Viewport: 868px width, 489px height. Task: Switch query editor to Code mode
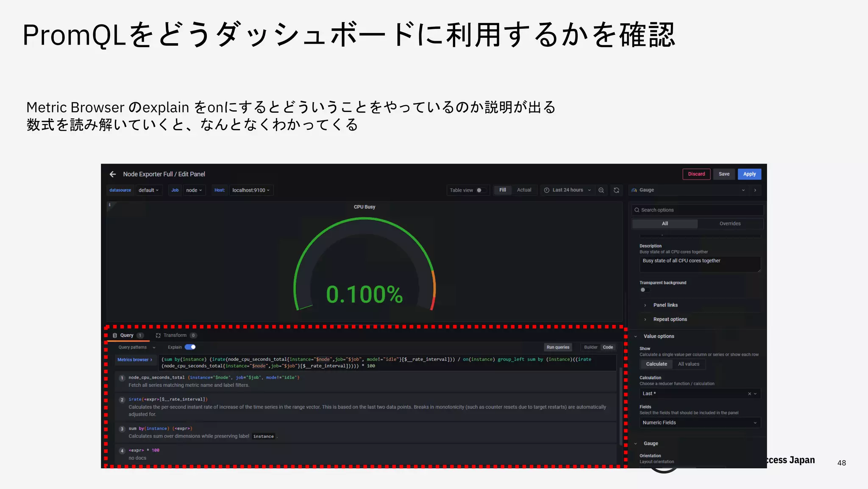click(x=608, y=347)
